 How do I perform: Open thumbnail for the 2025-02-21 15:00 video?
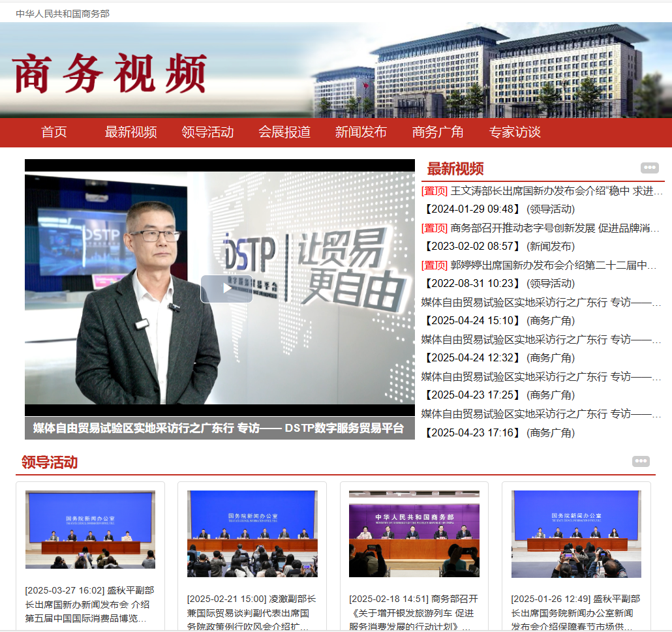point(252,534)
